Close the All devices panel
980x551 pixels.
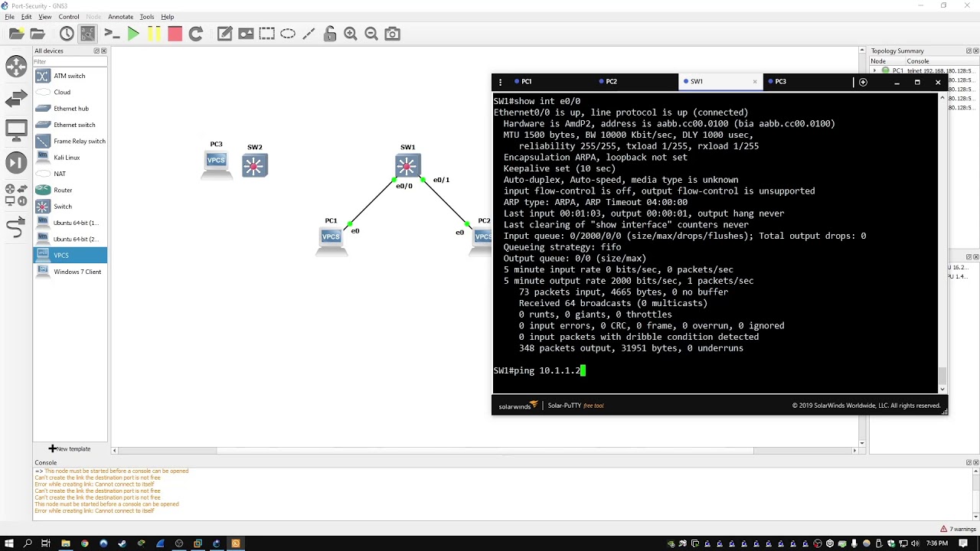pyautogui.click(x=103, y=51)
